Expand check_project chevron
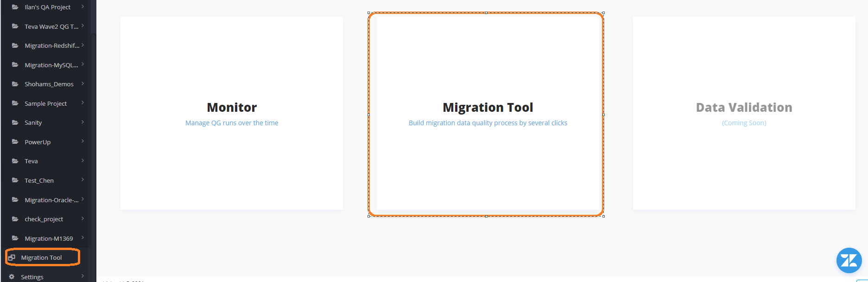The width and height of the screenshot is (868, 282). (82, 218)
